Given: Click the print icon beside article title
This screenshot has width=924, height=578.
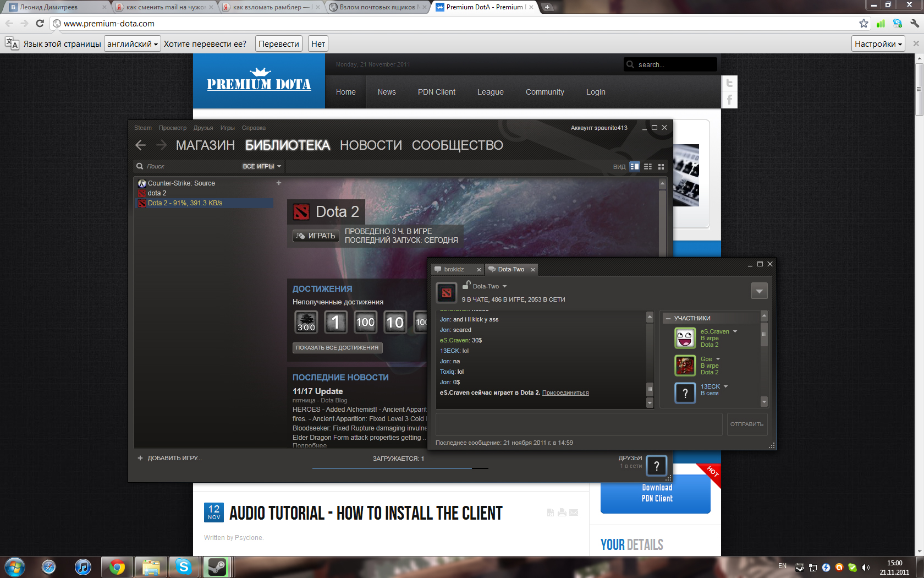Looking at the screenshot, I should tap(562, 512).
